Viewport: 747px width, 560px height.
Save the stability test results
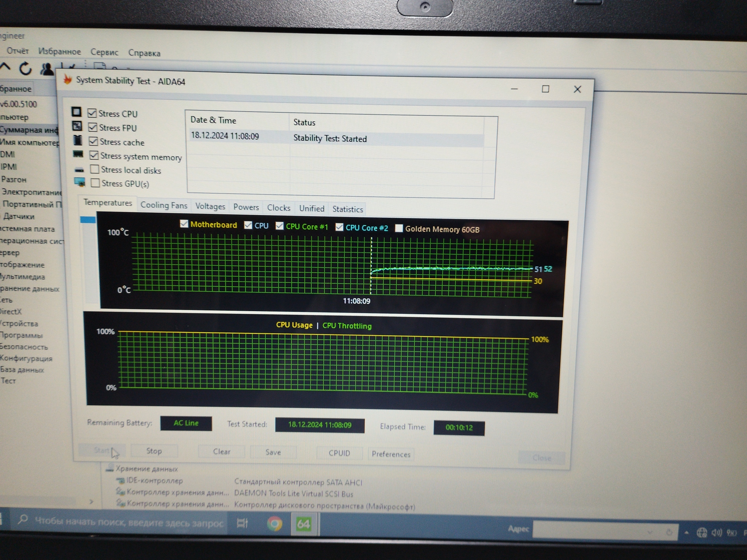coord(273,452)
